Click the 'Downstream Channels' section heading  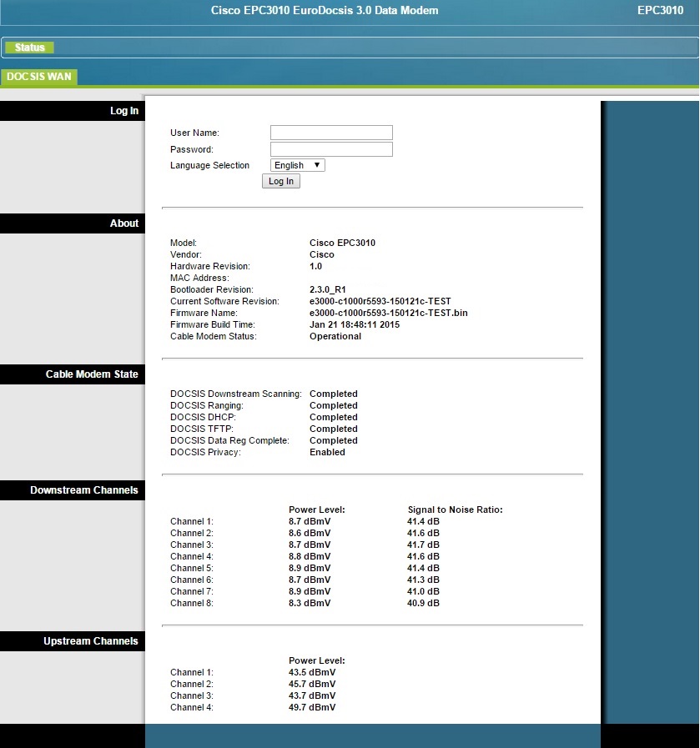(84, 490)
